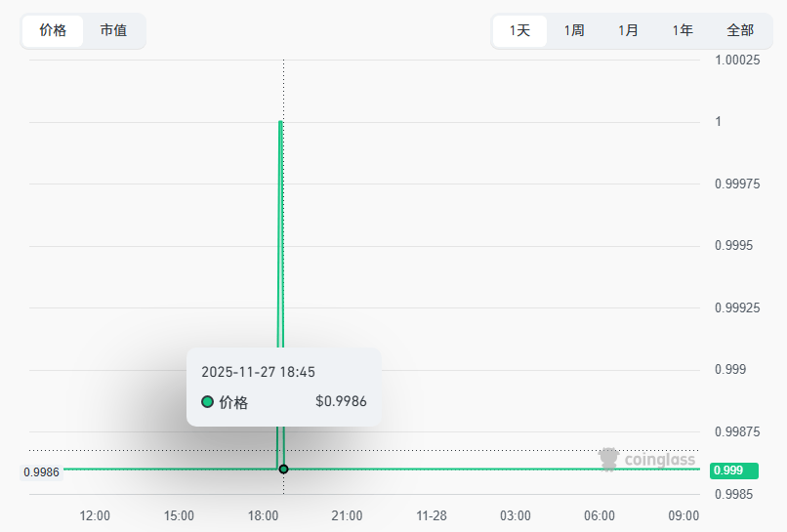Click the top of the green price spike
This screenshot has height=532, width=787.
point(280,122)
